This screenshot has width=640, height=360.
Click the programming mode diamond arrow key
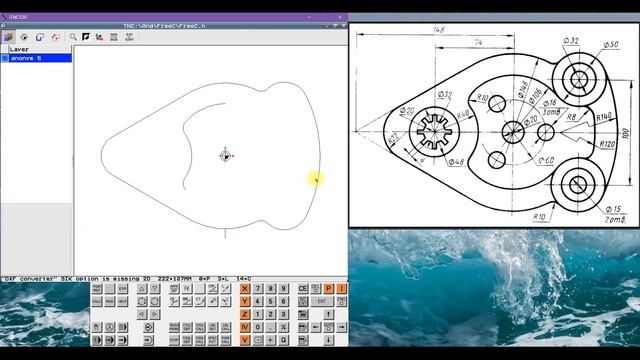pyautogui.click(x=149, y=327)
